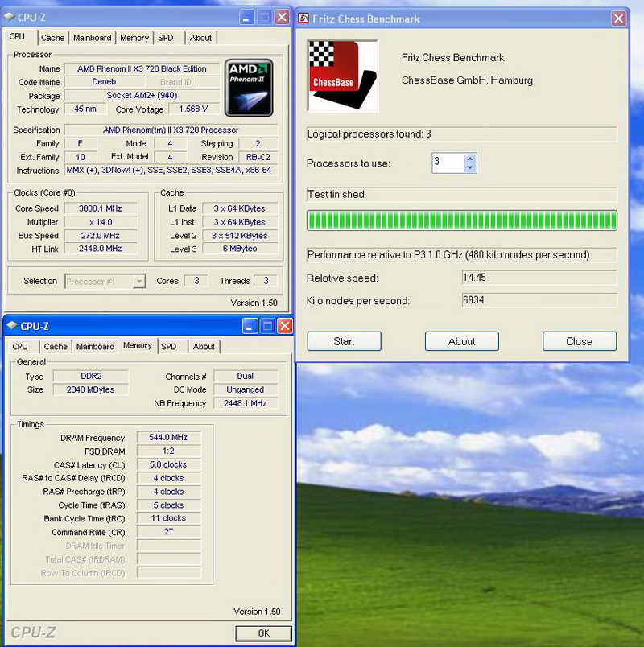This screenshot has width=644, height=647.
Task: Click the Command Rate 2T value
Action: [x=168, y=531]
